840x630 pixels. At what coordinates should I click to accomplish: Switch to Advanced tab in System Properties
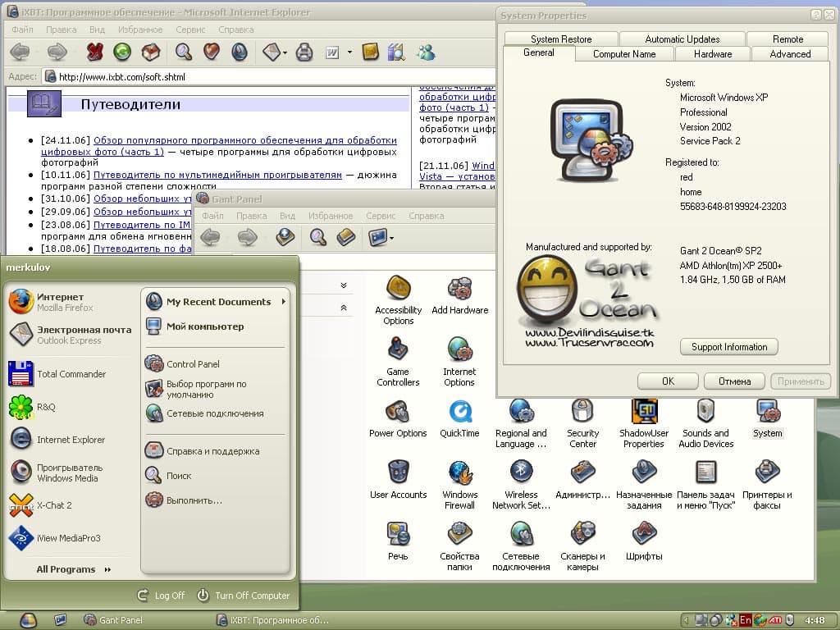point(790,54)
